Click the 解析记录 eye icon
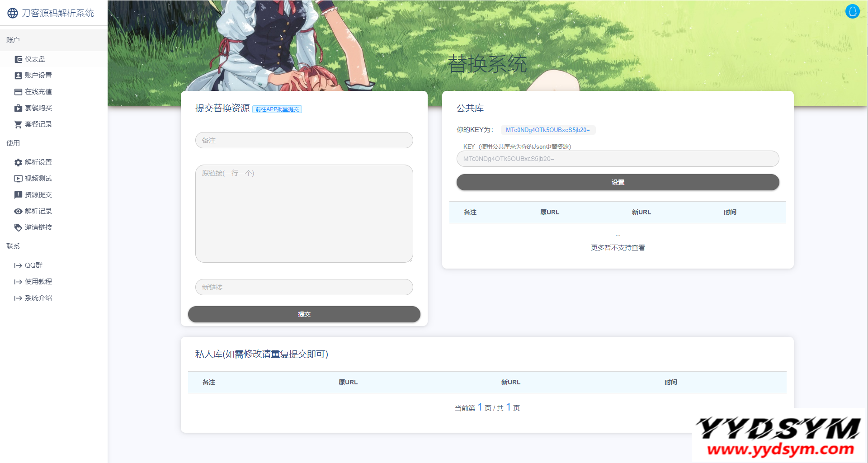 coord(18,211)
